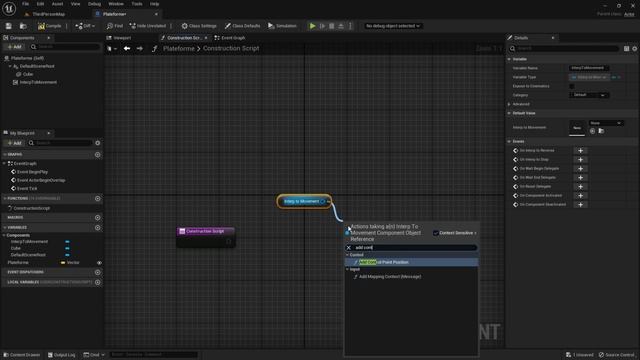Choose Add Mapping Context (Message) action
This screenshot has width=640, height=360.
click(411, 277)
